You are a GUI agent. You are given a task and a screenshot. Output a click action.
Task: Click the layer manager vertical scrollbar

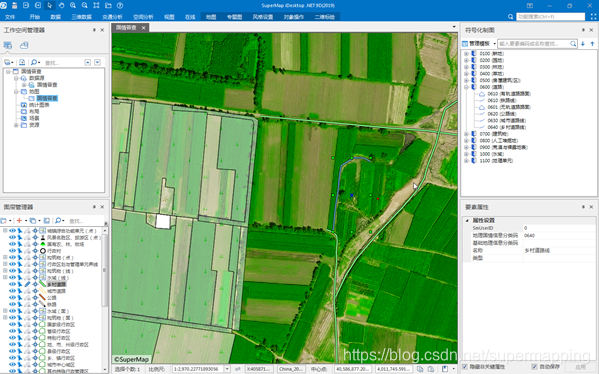tap(104, 271)
